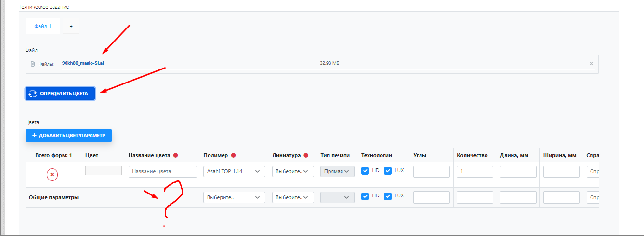Switch to the Файл 1 tab

pyautogui.click(x=42, y=26)
